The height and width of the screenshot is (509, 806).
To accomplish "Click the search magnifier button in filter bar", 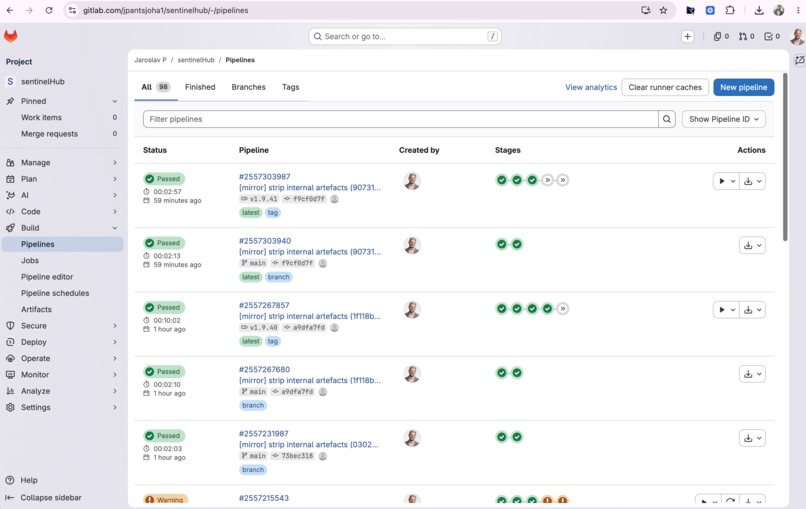I will (667, 119).
